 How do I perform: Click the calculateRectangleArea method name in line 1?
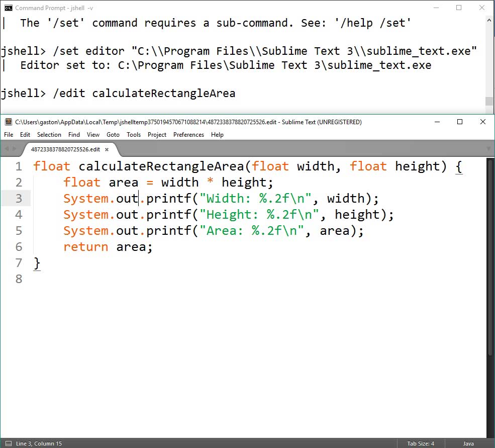pyautogui.click(x=161, y=166)
